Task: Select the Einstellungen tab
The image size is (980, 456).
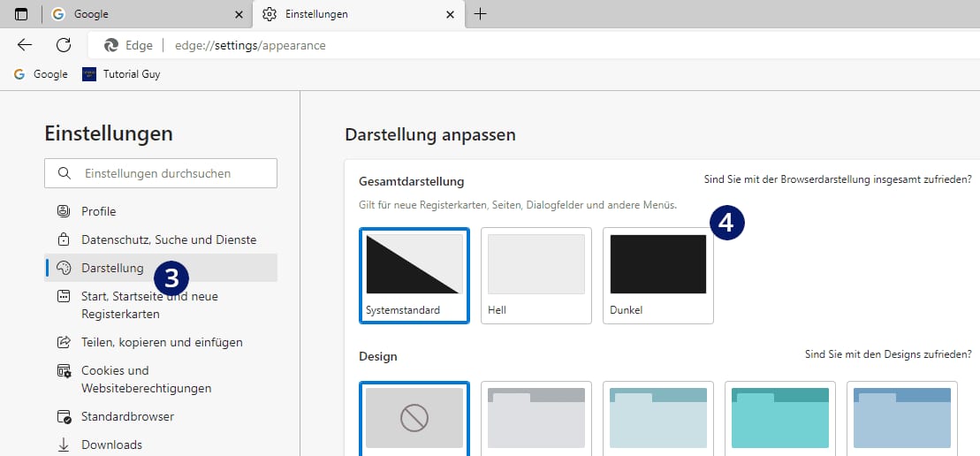Action: [x=359, y=14]
